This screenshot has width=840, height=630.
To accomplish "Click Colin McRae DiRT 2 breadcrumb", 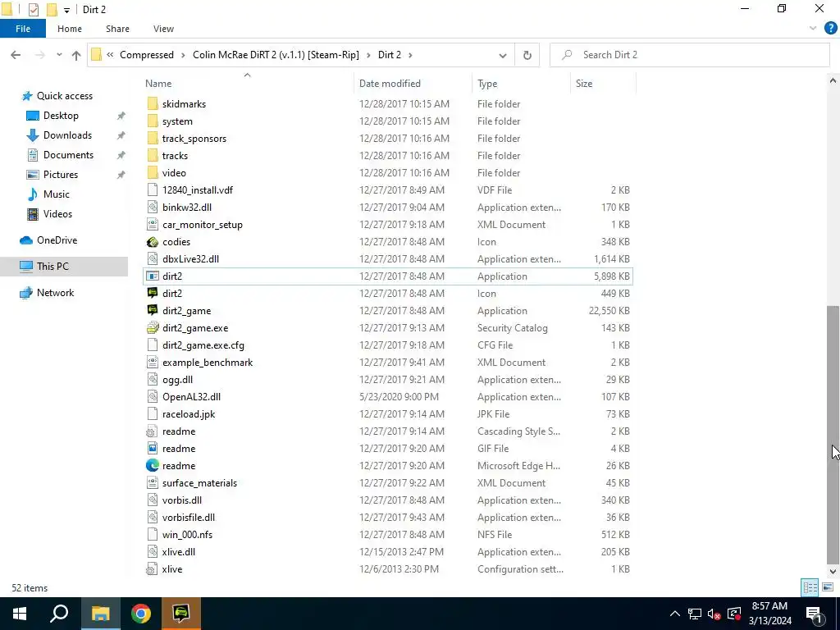I will click(276, 55).
